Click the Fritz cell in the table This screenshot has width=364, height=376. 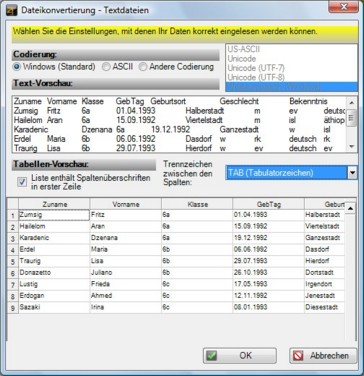coord(126,215)
